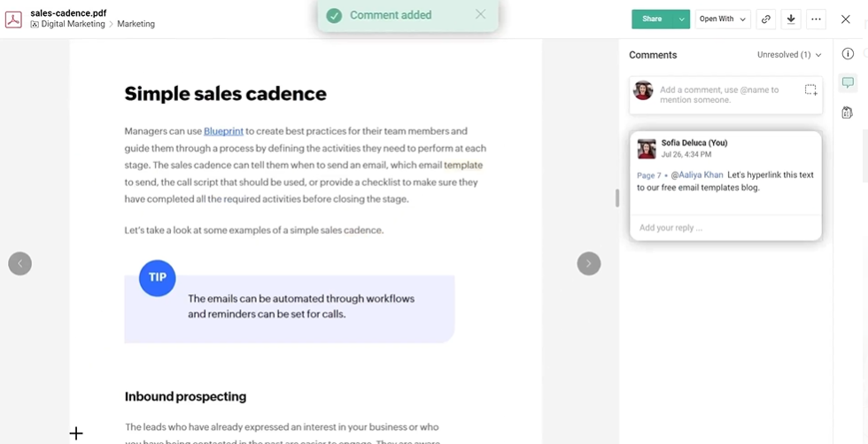Screen dimensions: 868x444
Task: Copy the file link using the link icon
Action: point(766,19)
